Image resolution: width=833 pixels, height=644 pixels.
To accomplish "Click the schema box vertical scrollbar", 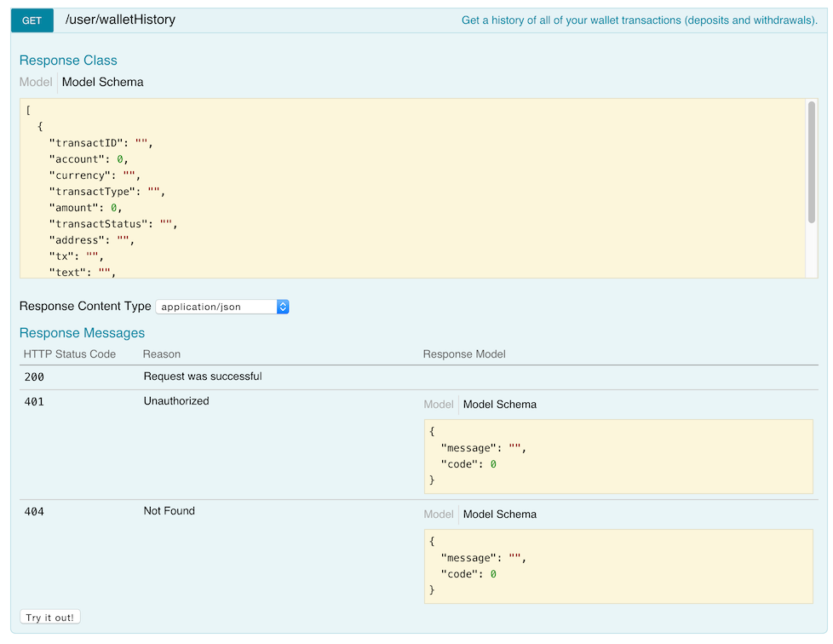I will coord(811,162).
